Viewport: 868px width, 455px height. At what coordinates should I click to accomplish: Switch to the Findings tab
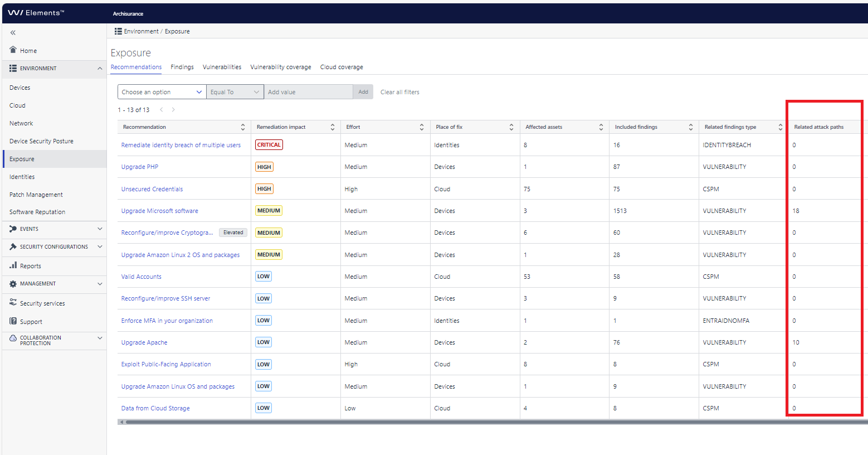coord(182,67)
